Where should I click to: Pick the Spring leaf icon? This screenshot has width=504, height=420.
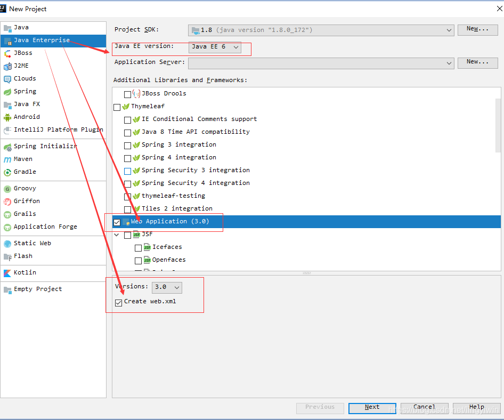7,92
